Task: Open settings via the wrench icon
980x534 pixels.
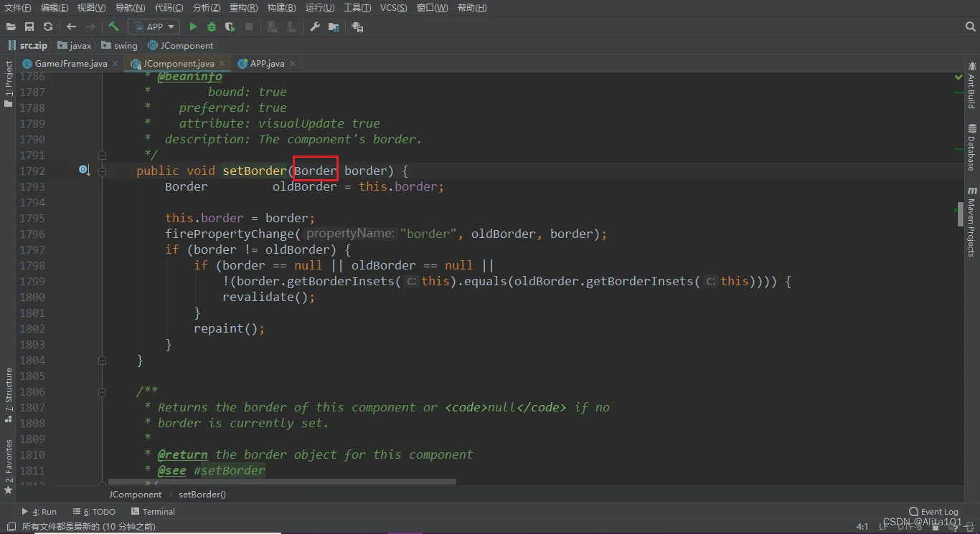Action: (x=315, y=27)
